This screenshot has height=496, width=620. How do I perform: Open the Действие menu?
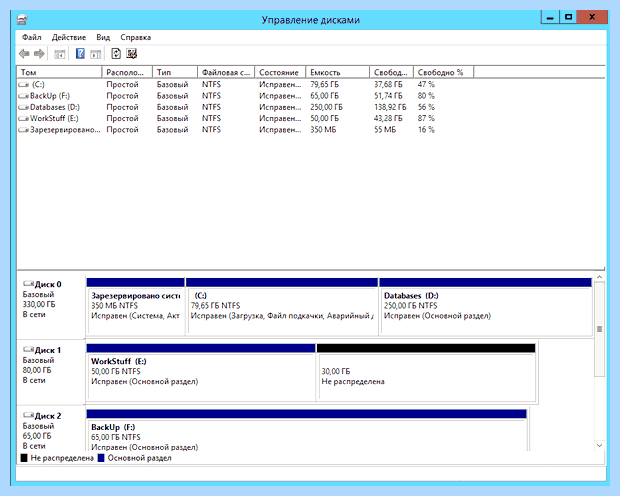click(69, 37)
